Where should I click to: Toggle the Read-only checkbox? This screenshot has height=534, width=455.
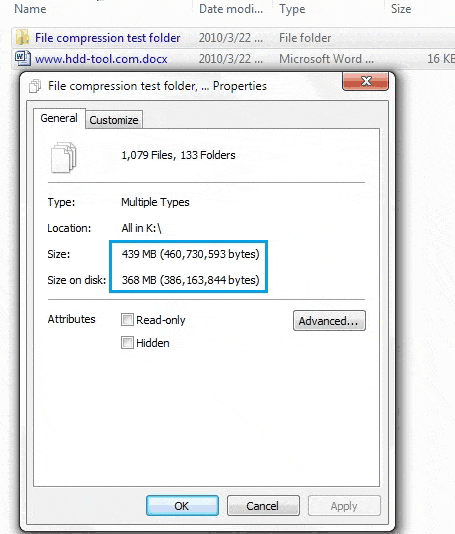click(127, 320)
